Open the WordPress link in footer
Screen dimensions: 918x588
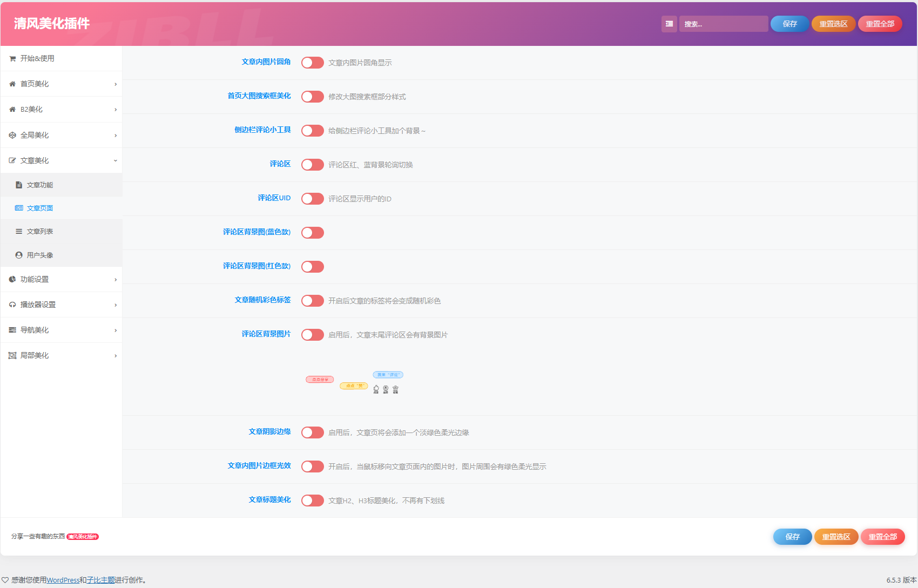coord(63,580)
